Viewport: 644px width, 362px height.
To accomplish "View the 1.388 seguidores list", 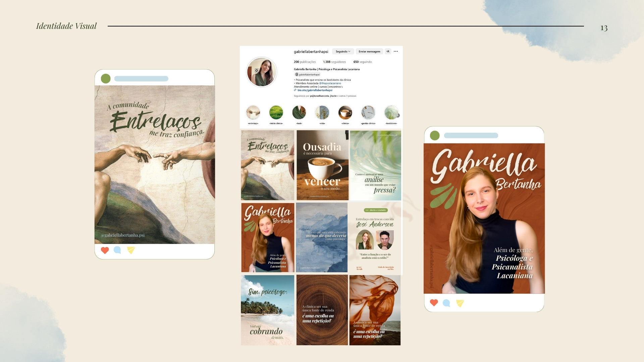I will [334, 62].
